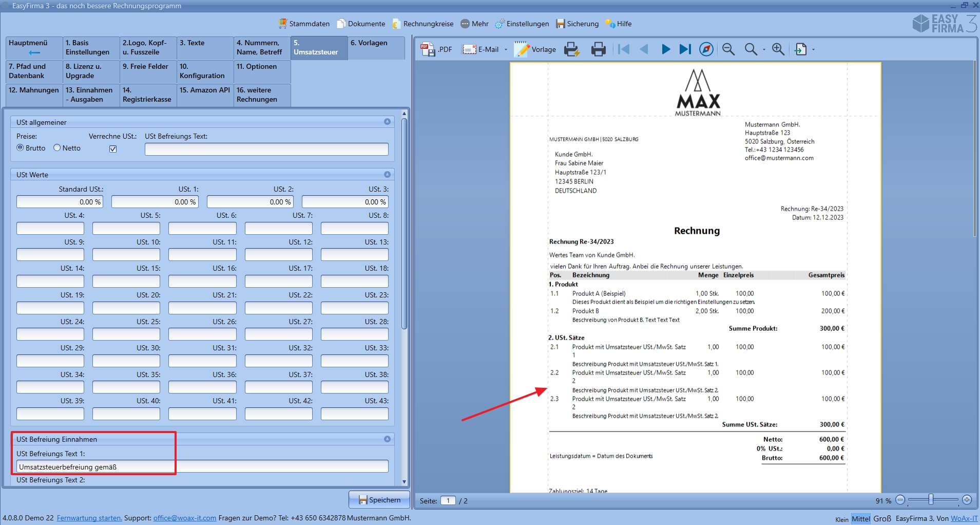Open 16. weitere Rechnungen tab

pos(262,95)
